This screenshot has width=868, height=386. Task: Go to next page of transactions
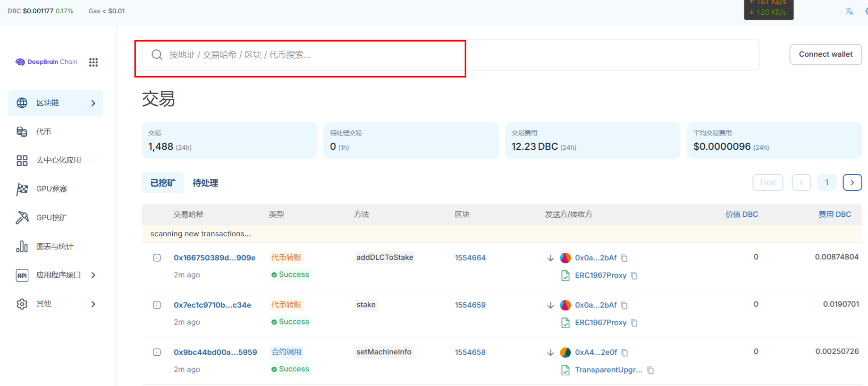coord(852,182)
